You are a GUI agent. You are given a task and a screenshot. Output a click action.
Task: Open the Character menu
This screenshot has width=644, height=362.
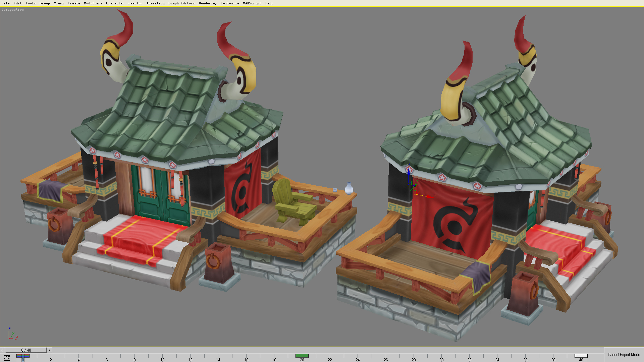tap(115, 3)
